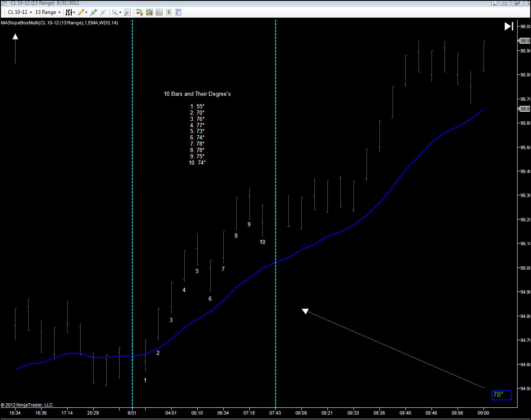
Task: Click the '10 Bars and Their Degree's' heading text
Action: 197,94
